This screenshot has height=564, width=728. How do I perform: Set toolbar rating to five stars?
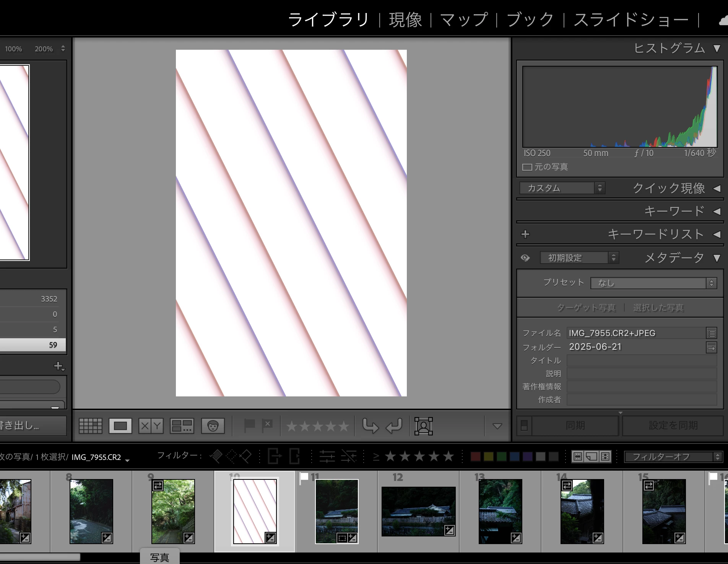click(344, 426)
